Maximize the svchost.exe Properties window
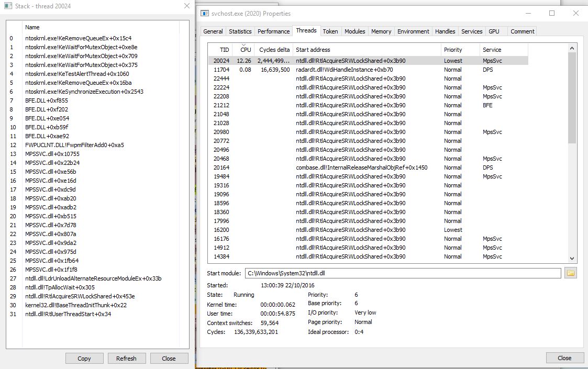The height and width of the screenshot is (369, 588). click(x=552, y=14)
